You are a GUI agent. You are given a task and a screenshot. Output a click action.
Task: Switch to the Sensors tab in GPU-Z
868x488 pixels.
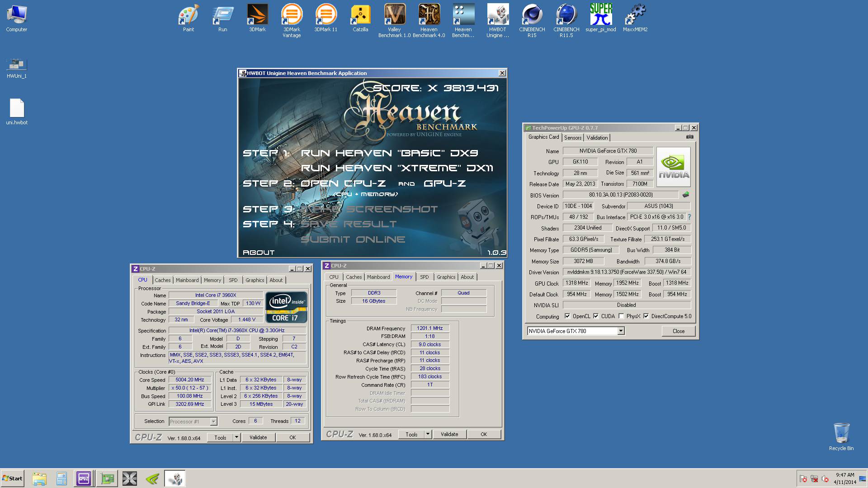(x=573, y=138)
